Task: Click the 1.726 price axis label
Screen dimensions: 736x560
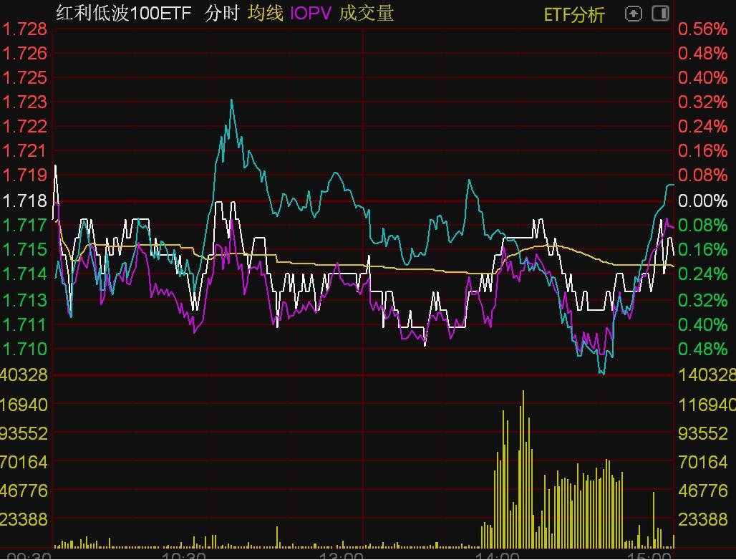Action: point(25,53)
